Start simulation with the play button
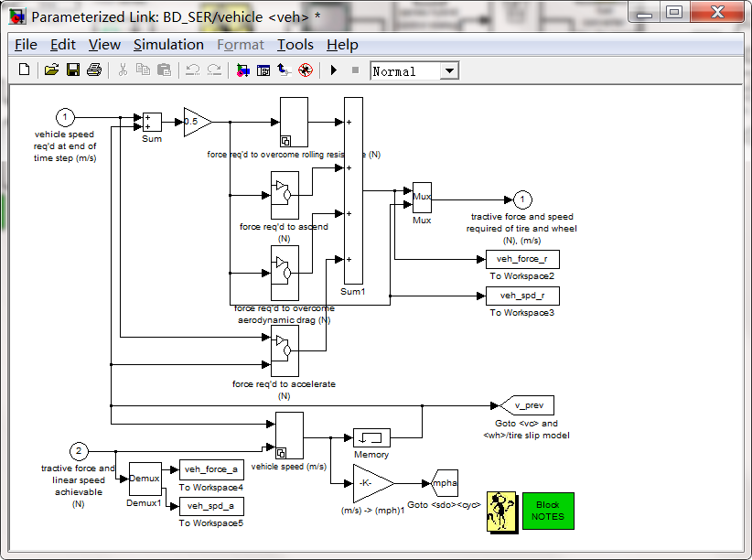The height and width of the screenshot is (560, 752). pos(334,70)
